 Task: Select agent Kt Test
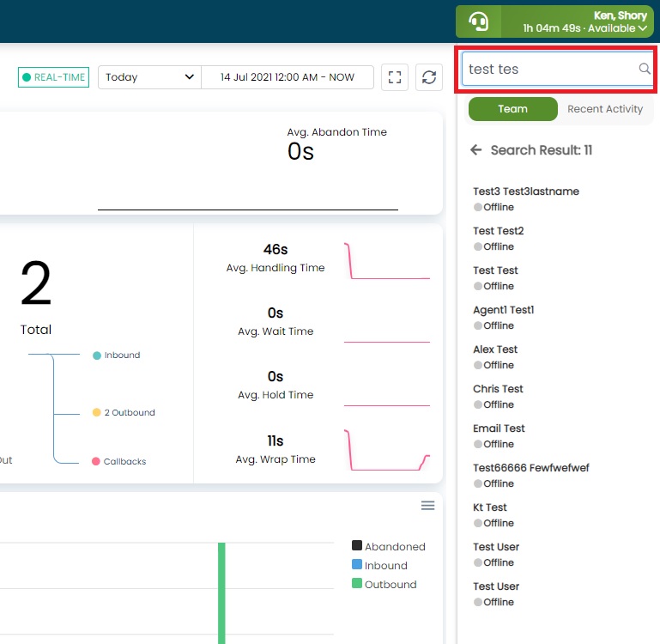[x=489, y=507]
